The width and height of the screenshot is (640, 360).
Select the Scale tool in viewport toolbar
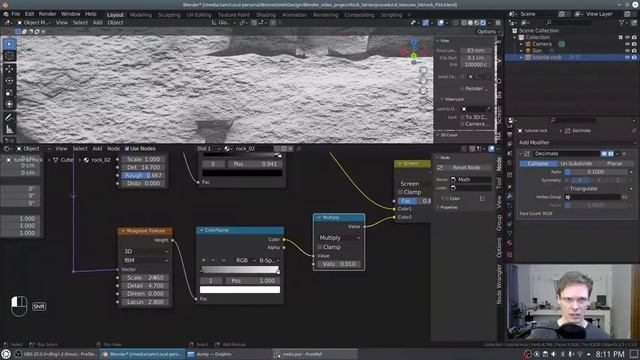[9, 93]
